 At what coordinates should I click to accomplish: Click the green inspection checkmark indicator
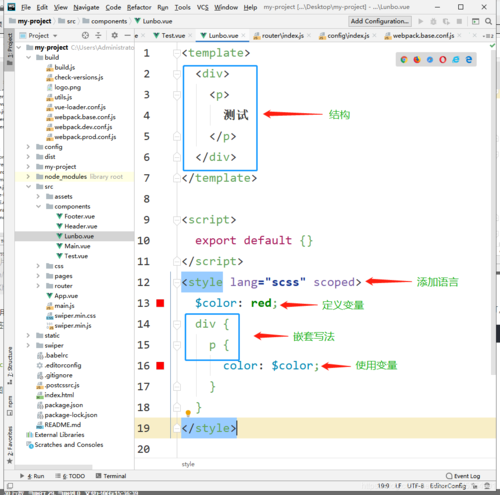[x=492, y=45]
